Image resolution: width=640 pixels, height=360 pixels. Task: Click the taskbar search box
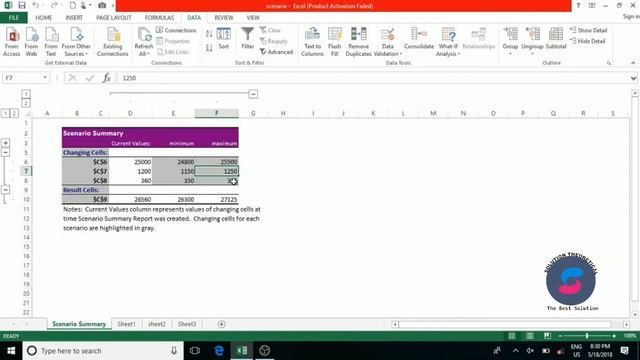[103, 351]
